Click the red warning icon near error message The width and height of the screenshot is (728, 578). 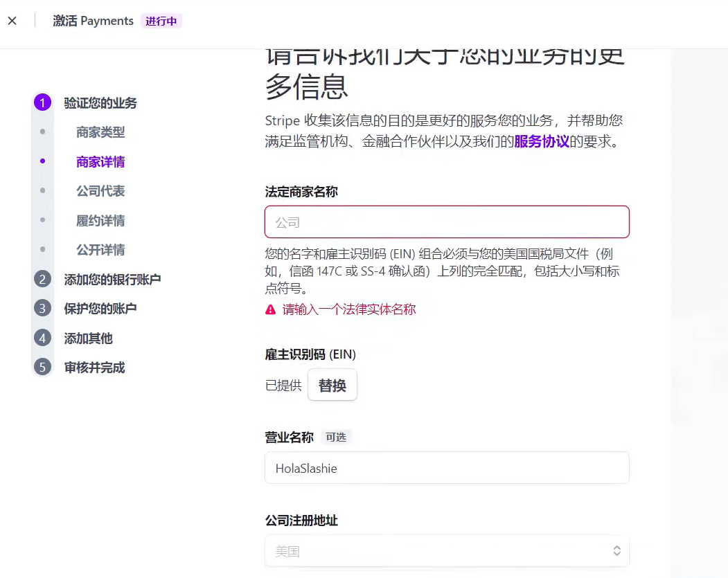pos(270,309)
